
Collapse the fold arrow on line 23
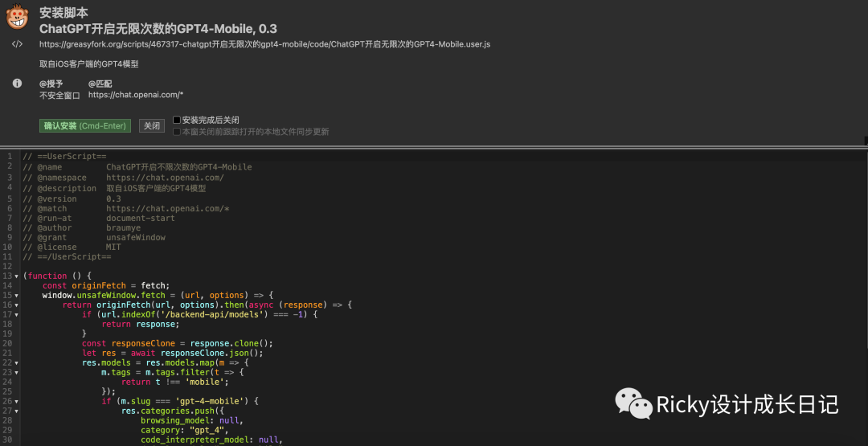coord(17,372)
